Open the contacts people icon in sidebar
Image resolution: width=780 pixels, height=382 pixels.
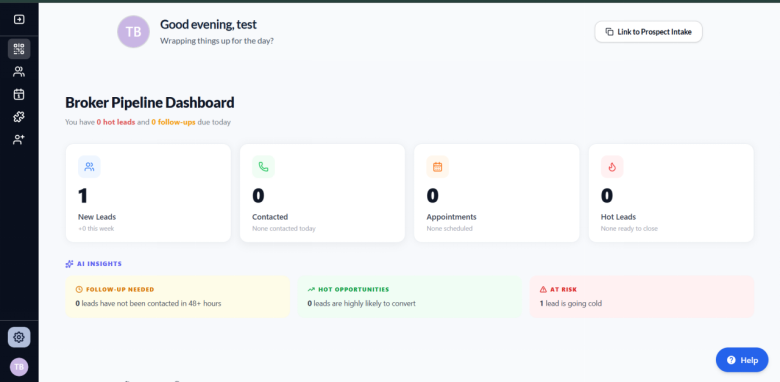pyautogui.click(x=19, y=72)
